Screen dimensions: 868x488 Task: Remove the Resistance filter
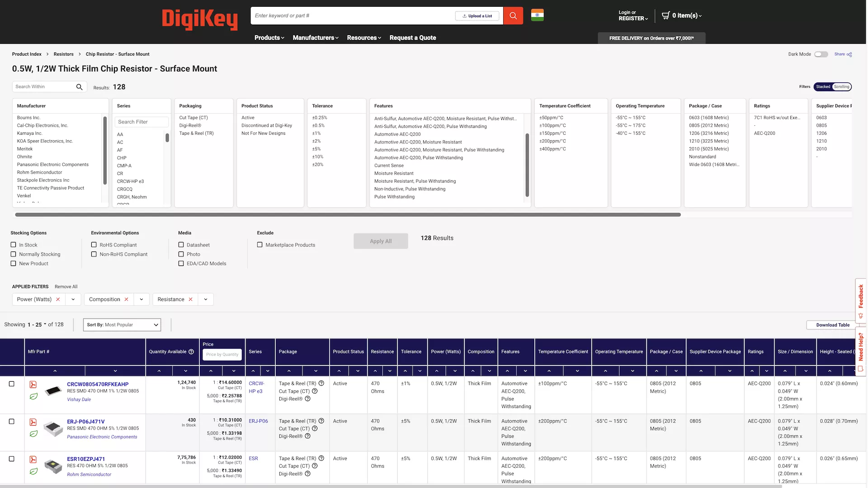point(190,299)
